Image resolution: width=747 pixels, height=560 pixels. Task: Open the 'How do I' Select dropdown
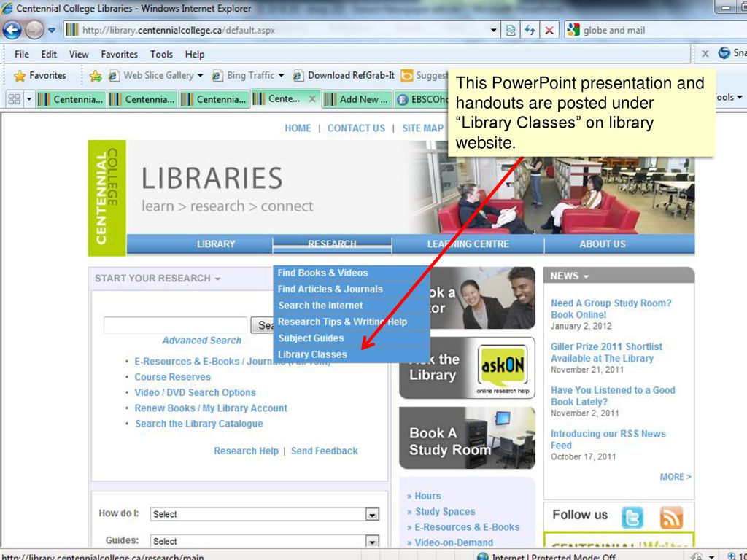(264, 514)
